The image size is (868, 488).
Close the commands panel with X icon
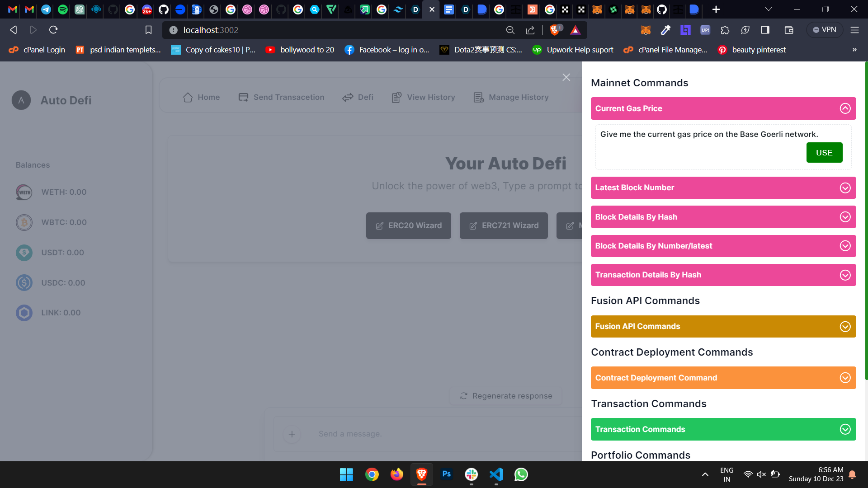566,77
